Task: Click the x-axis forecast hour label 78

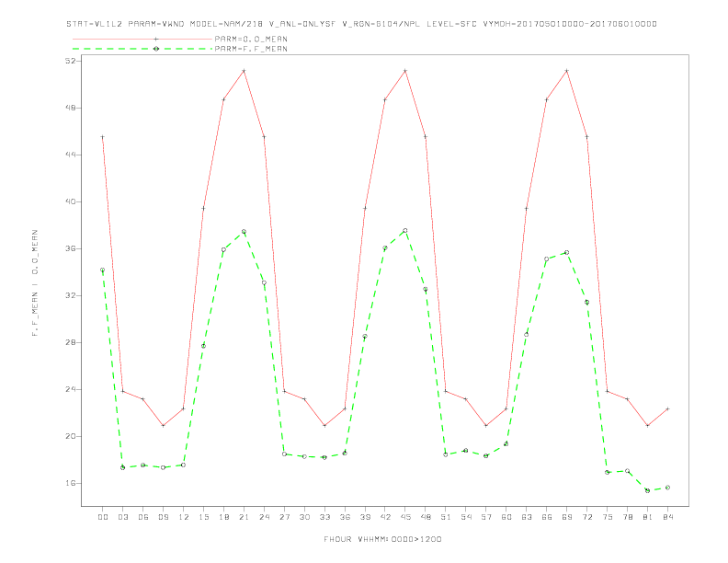Action: (x=627, y=517)
